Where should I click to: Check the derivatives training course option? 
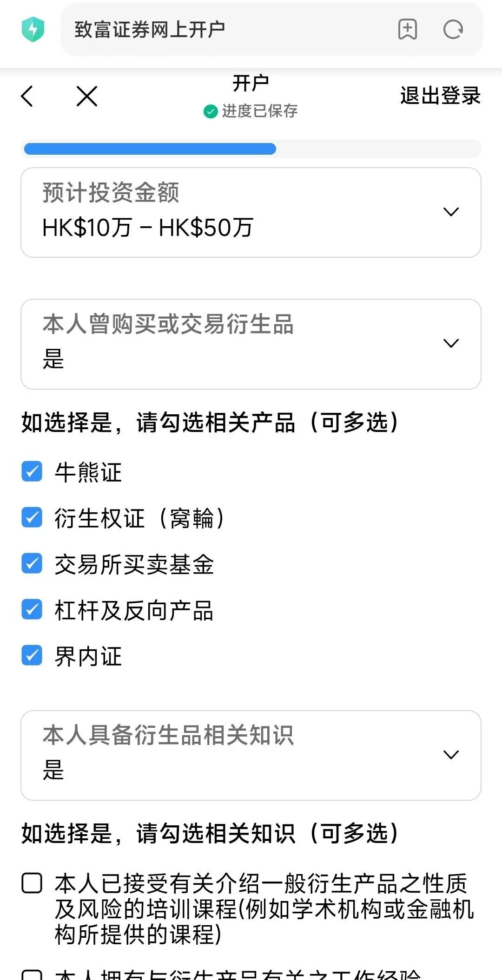click(x=32, y=883)
